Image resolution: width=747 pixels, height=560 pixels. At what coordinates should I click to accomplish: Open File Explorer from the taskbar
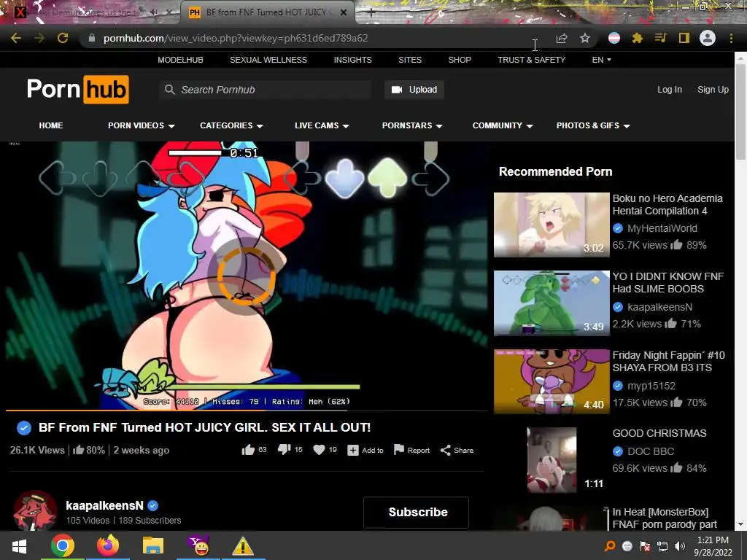(x=153, y=546)
